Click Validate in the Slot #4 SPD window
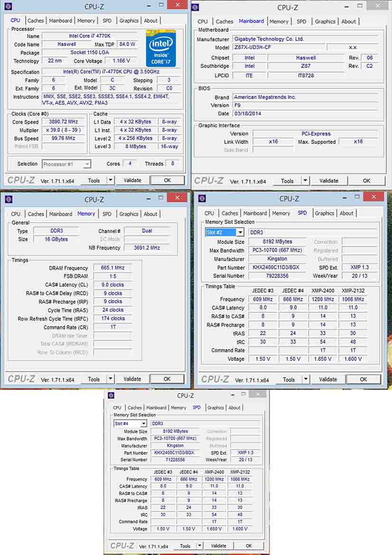This screenshot has height=555, width=392. pyautogui.click(x=219, y=546)
